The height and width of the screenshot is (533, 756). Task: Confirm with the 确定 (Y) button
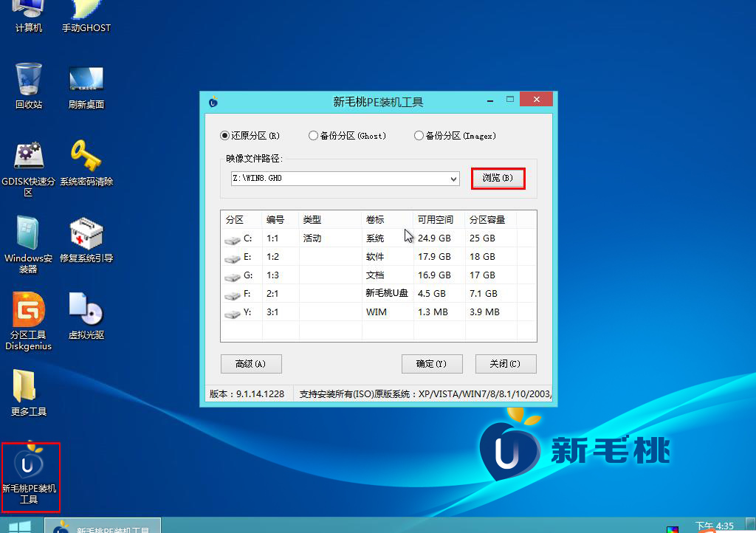(x=431, y=364)
